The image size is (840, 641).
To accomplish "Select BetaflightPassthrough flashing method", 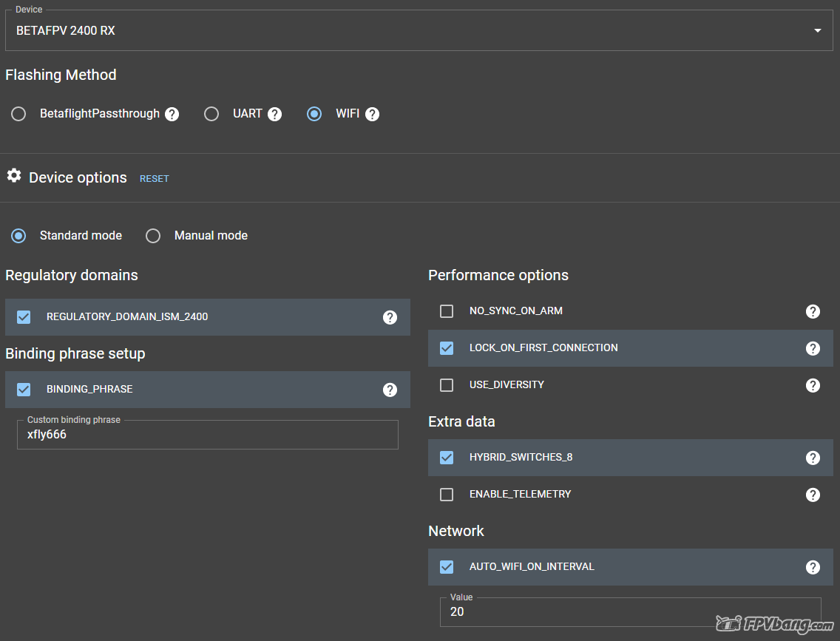I will click(18, 114).
